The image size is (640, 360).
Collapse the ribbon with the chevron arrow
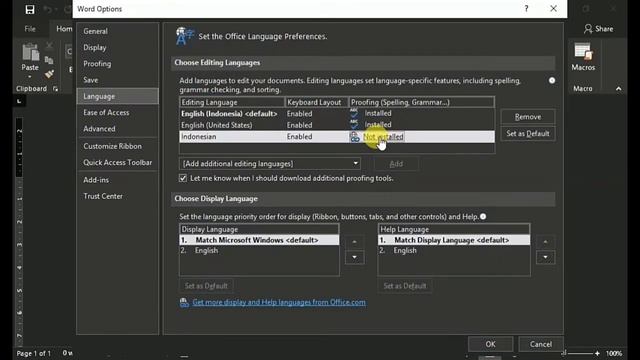pos(619,89)
